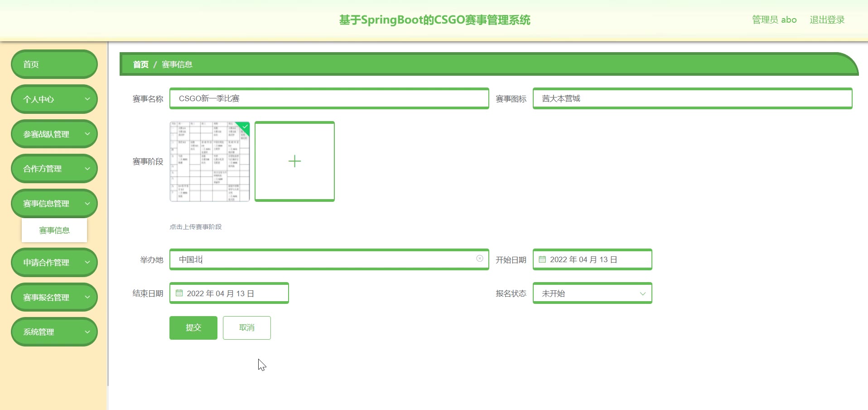
Task: Click 退出登录 to log out
Action: (827, 20)
